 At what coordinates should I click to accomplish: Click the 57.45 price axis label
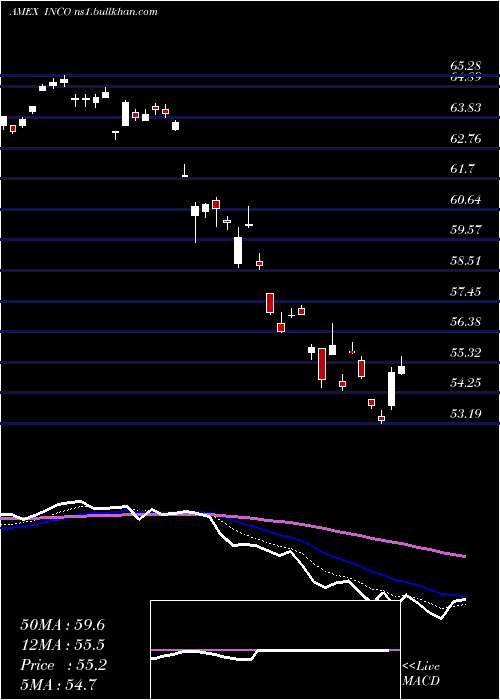[x=466, y=292]
